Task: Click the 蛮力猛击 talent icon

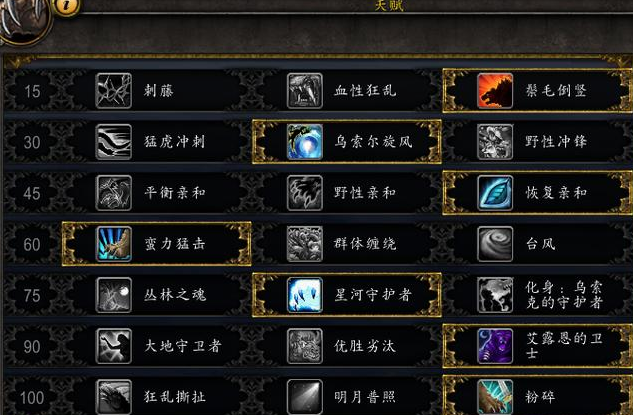Action: pos(113,244)
